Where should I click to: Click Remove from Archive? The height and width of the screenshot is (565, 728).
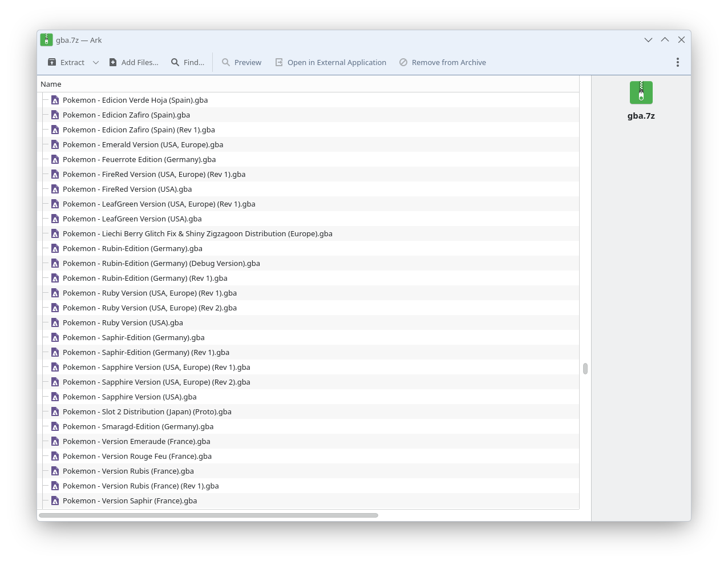[443, 62]
